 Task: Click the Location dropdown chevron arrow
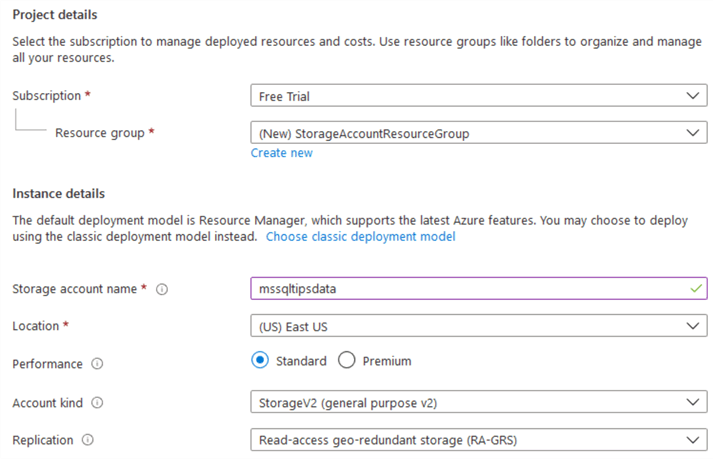tap(695, 326)
